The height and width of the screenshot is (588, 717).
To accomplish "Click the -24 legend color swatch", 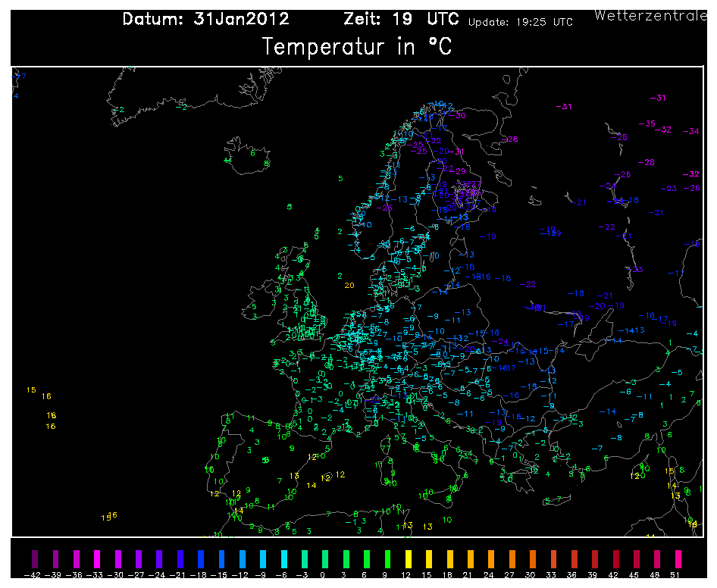I will point(159,558).
